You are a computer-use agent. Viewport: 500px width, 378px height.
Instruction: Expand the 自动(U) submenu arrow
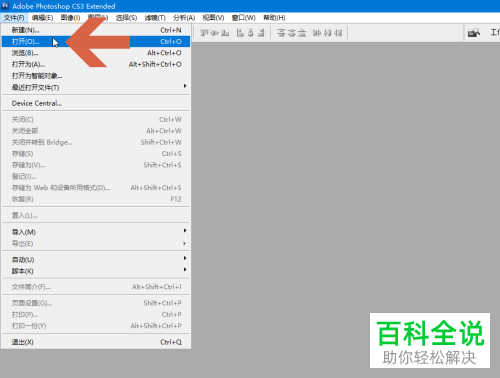185,258
